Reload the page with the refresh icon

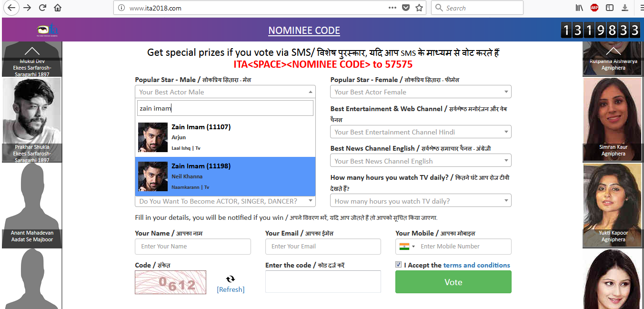(x=43, y=8)
